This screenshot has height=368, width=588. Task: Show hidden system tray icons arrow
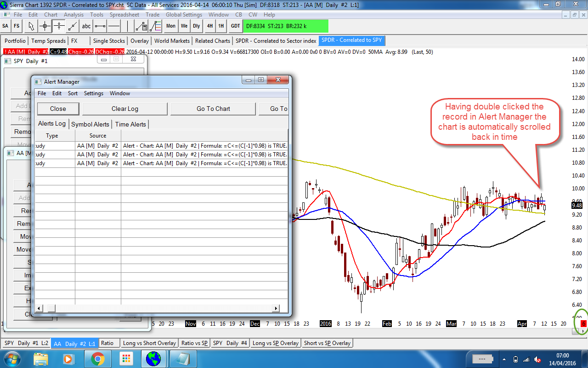tap(504, 359)
